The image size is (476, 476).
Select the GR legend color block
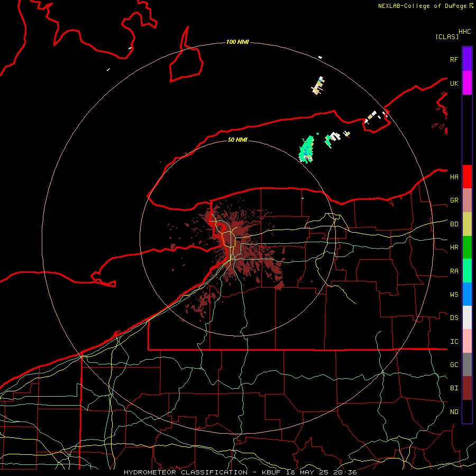467,200
